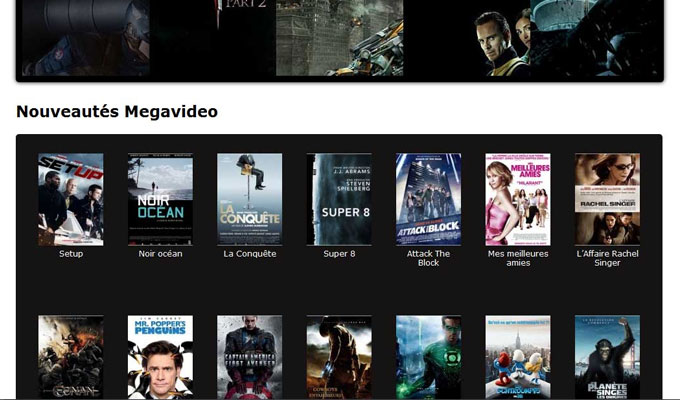Open the Mes meilleures amies poster
This screenshot has height=400, width=680.
[x=518, y=200]
